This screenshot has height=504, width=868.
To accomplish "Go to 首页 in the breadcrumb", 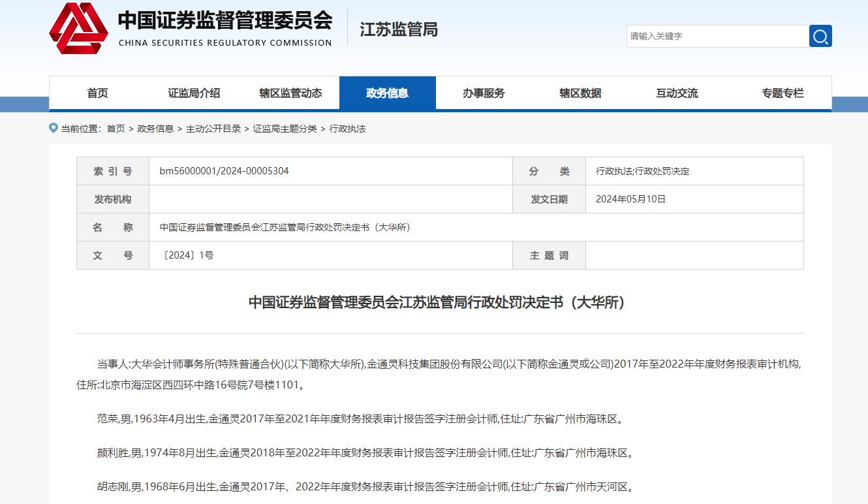I will [x=116, y=129].
